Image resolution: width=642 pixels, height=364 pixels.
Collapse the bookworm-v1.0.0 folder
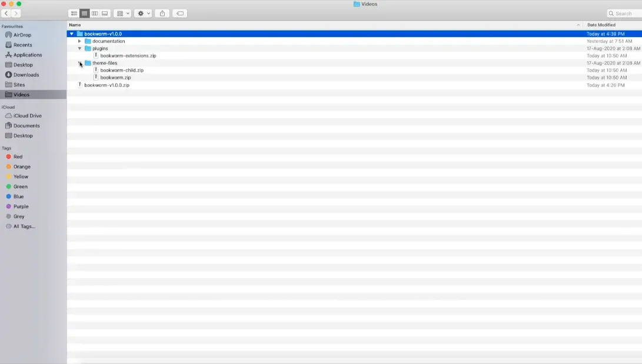point(72,34)
